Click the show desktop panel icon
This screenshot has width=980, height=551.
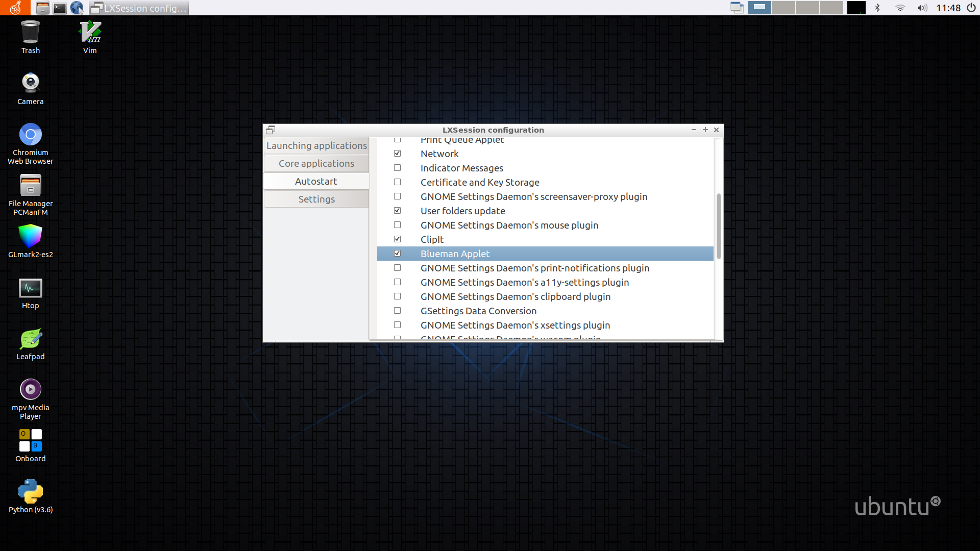click(737, 8)
